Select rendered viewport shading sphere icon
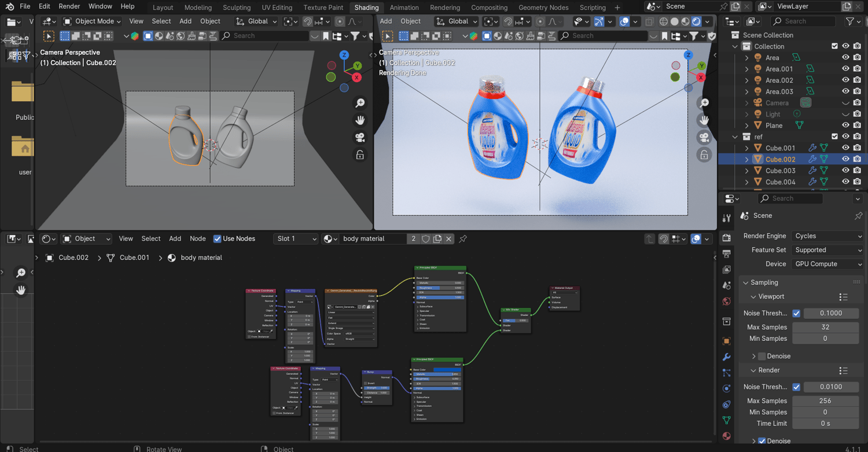Viewport: 868px width, 452px height. pyautogui.click(x=697, y=21)
